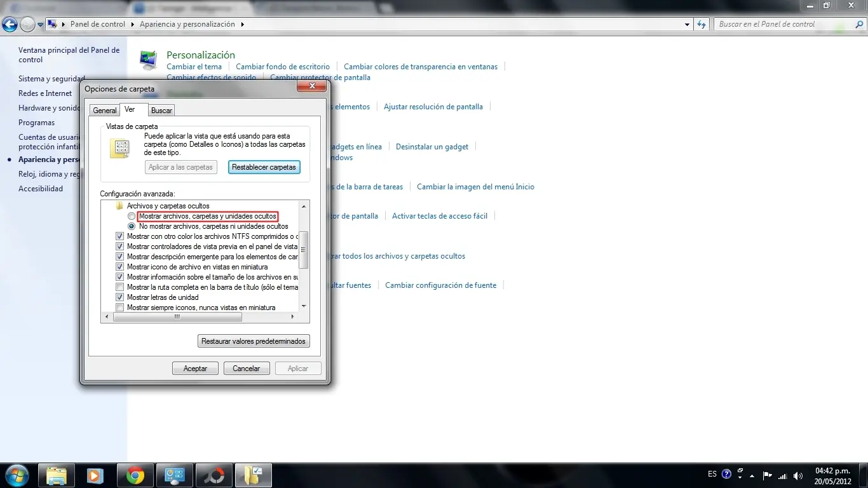This screenshot has height=488, width=868.
Task: Launch Windows Media Player from taskbar
Action: (x=95, y=475)
